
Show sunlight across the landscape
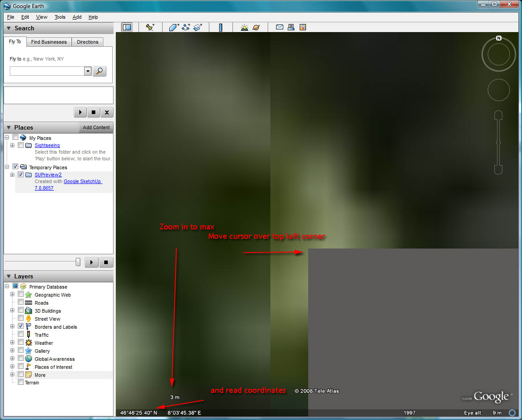click(245, 27)
